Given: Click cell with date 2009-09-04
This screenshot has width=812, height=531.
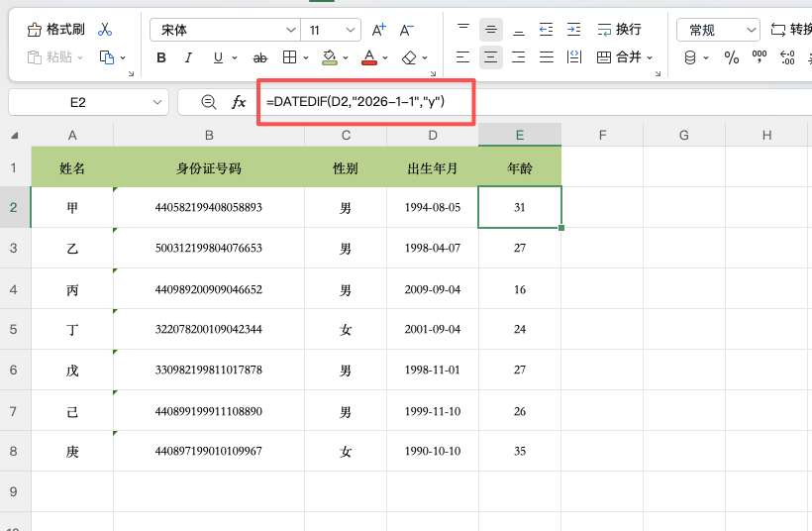Looking at the screenshot, I should (x=433, y=289).
